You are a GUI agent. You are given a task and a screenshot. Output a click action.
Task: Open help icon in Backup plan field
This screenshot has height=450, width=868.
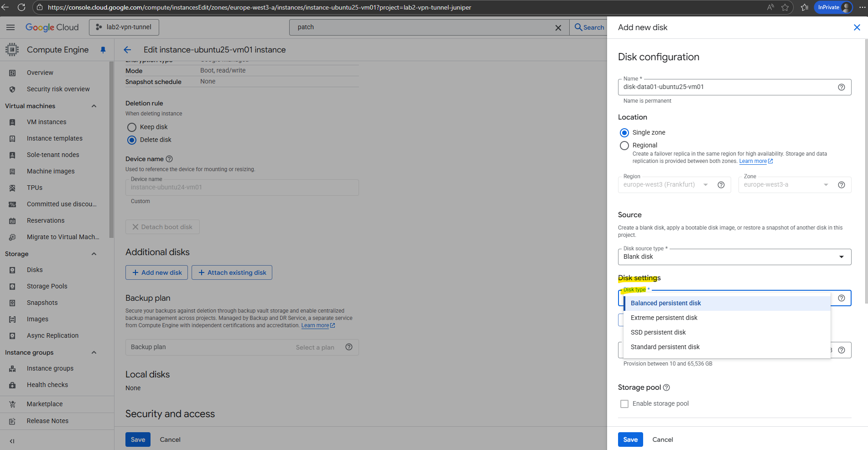point(349,347)
